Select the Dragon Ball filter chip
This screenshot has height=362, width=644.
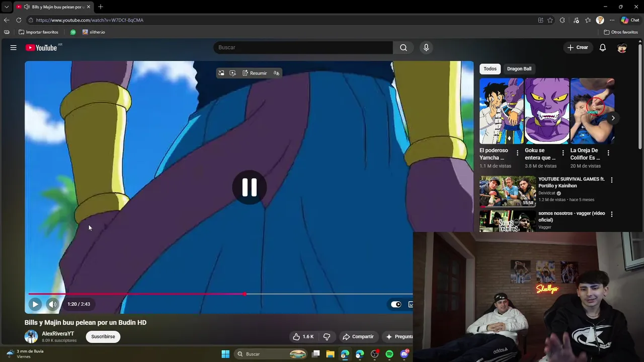pos(519,69)
